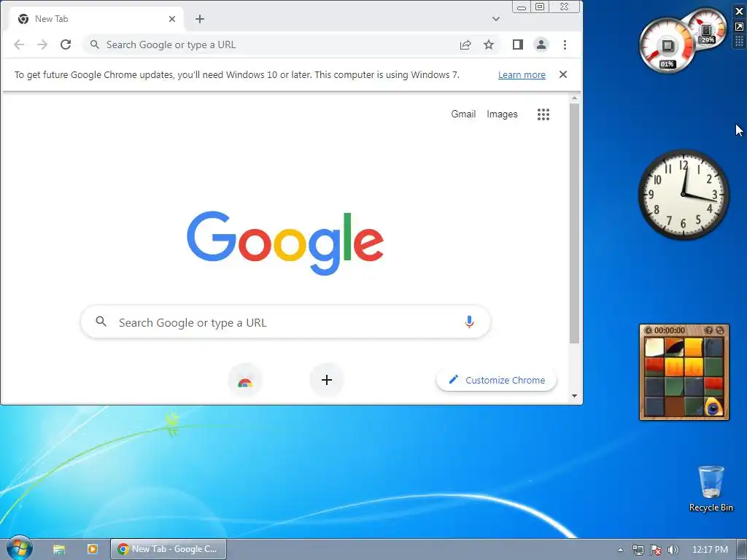This screenshot has height=560, width=747.
Task: Click the 12:17 PM taskbar clock
Action: tap(710, 550)
